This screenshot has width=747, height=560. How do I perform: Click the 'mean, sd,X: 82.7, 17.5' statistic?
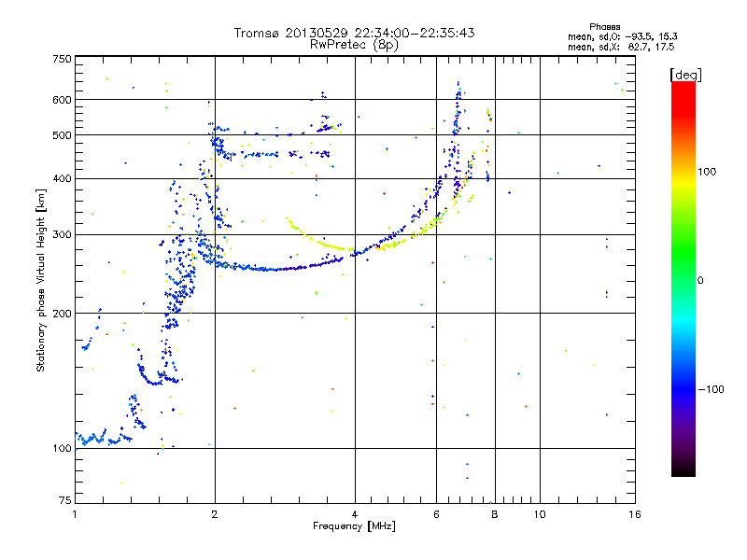pos(621,47)
